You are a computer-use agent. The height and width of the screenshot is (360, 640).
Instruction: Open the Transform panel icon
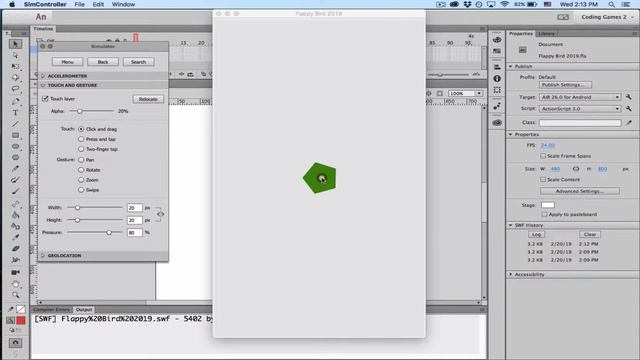497,90
